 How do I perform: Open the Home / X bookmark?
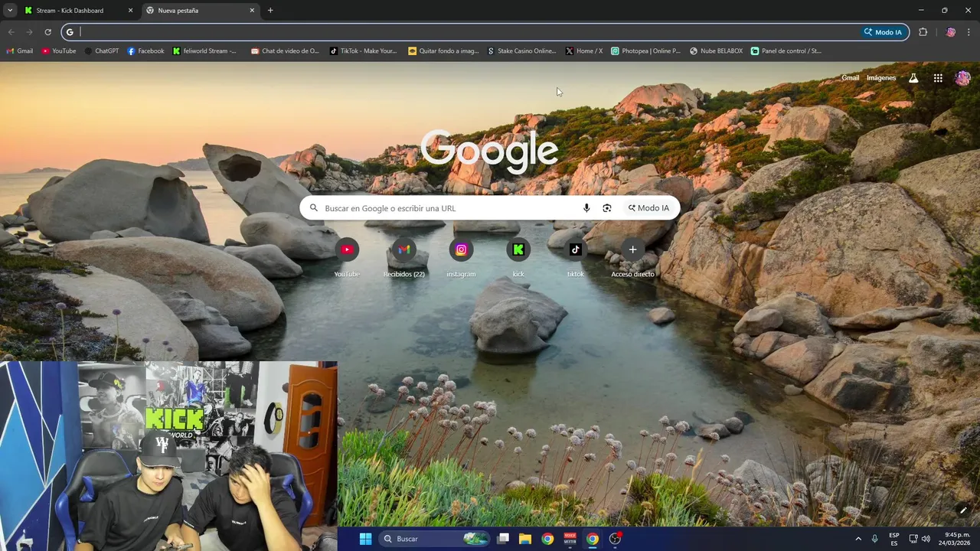pos(584,51)
